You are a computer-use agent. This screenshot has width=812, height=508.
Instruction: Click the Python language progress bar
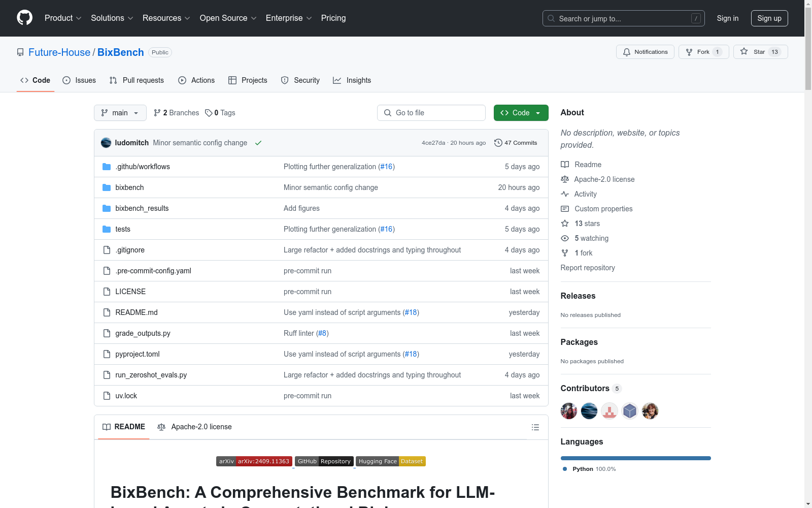point(636,458)
